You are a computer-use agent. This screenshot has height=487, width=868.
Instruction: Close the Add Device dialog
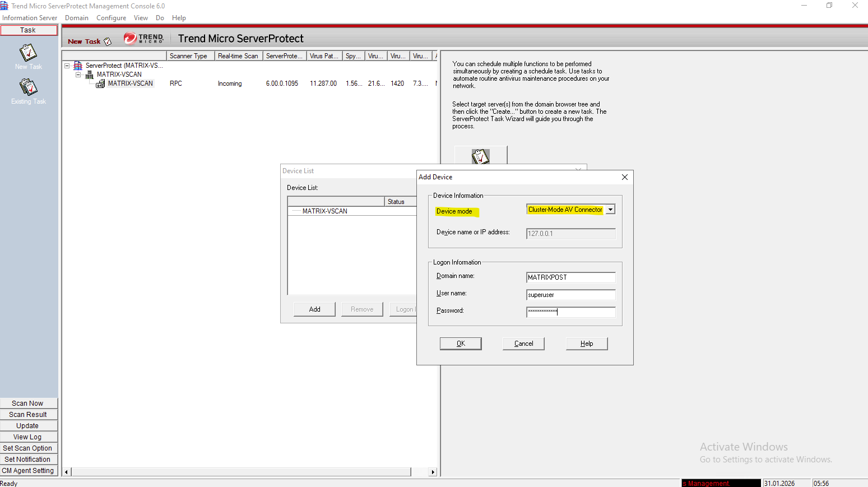click(x=624, y=177)
